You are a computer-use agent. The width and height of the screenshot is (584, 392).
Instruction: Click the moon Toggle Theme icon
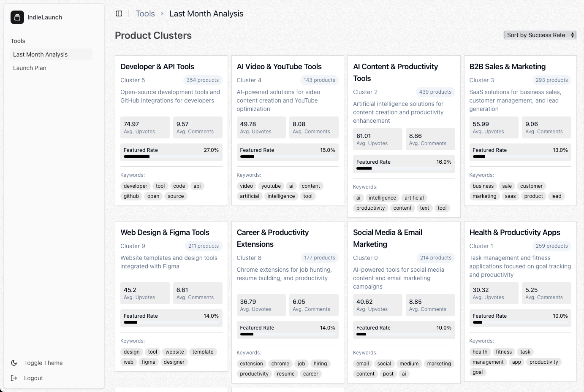click(x=14, y=363)
